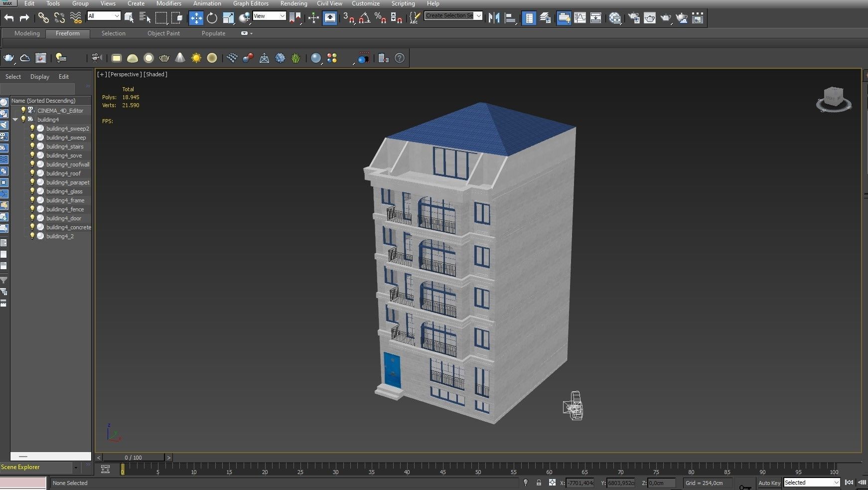
Task: Click the Mirror tool icon
Action: click(494, 18)
